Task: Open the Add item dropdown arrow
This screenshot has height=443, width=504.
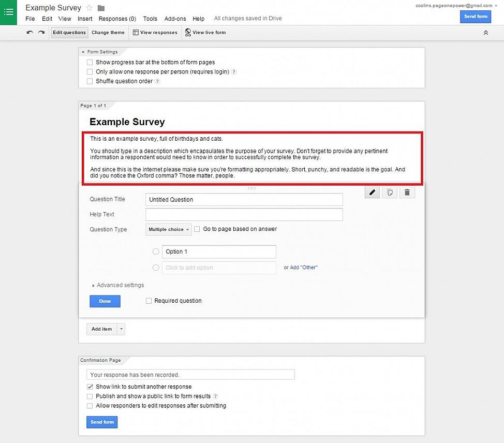Action: click(120, 329)
